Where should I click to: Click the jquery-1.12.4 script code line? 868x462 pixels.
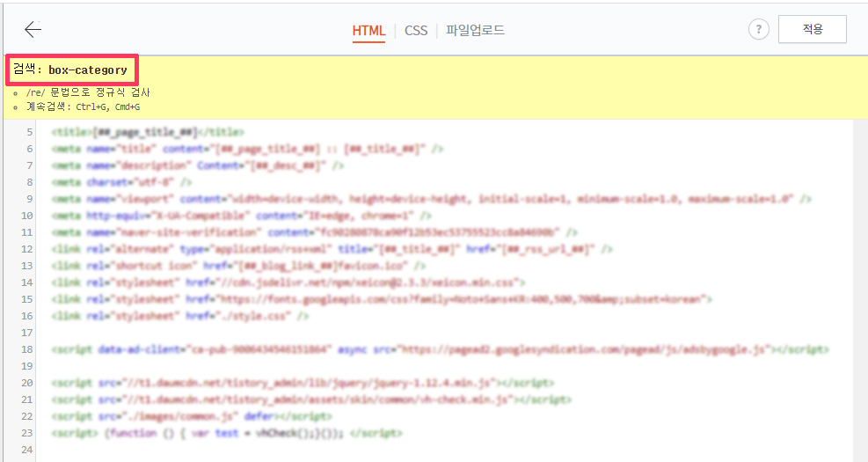coord(303,383)
